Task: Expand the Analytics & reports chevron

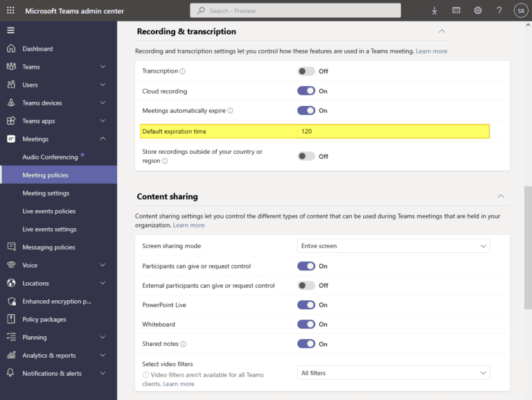Action: pyautogui.click(x=103, y=355)
